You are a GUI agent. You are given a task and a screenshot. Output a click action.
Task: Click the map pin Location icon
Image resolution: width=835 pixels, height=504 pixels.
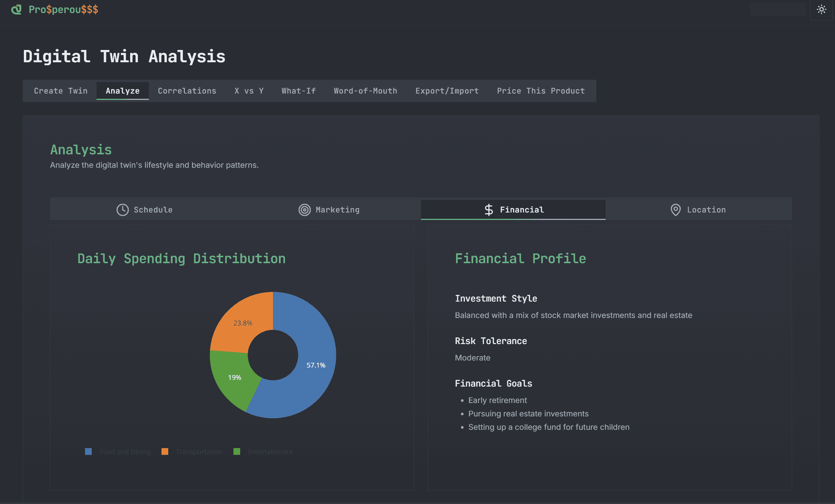[675, 210]
